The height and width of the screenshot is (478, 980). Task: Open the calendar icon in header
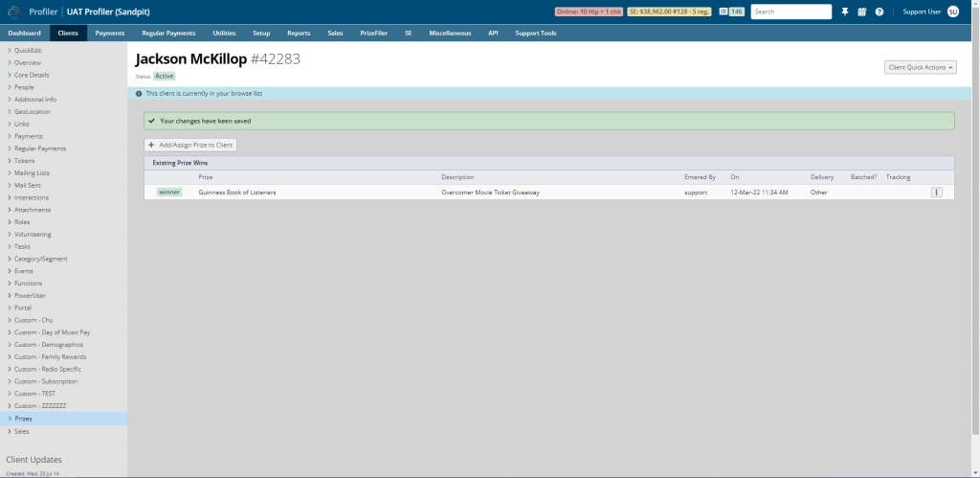click(x=862, y=11)
